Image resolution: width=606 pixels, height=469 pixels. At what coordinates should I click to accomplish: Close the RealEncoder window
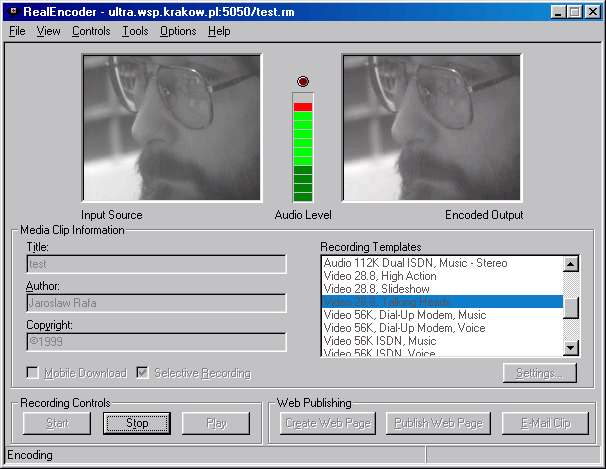pyautogui.click(x=592, y=12)
